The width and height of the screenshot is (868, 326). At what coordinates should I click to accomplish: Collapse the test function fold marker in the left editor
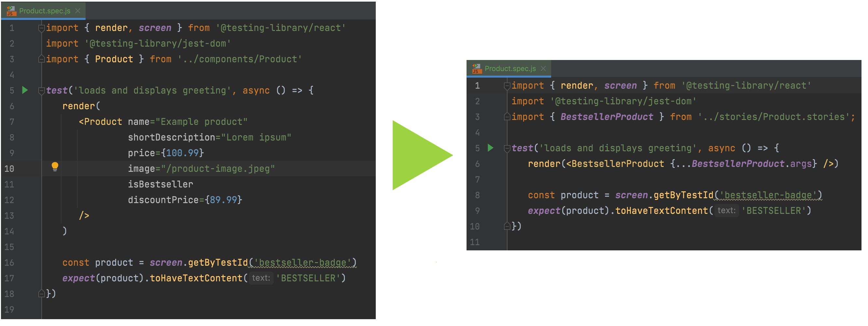[41, 90]
